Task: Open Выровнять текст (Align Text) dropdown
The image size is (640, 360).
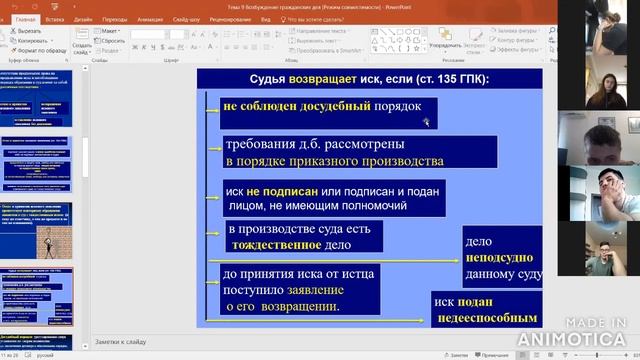Action: pyautogui.click(x=314, y=41)
